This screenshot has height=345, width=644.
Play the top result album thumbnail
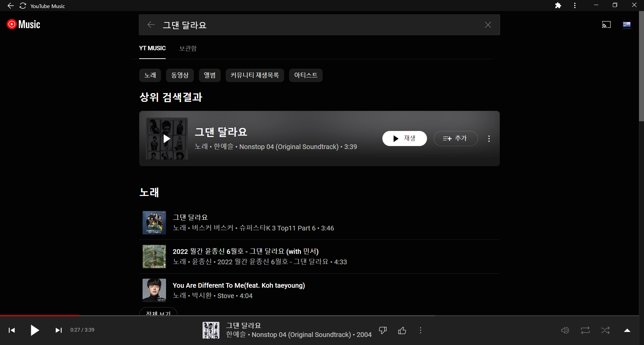point(167,138)
